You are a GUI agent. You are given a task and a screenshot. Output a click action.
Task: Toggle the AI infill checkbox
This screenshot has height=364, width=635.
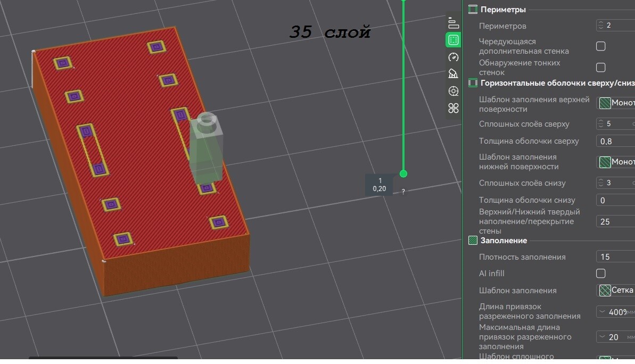point(600,274)
